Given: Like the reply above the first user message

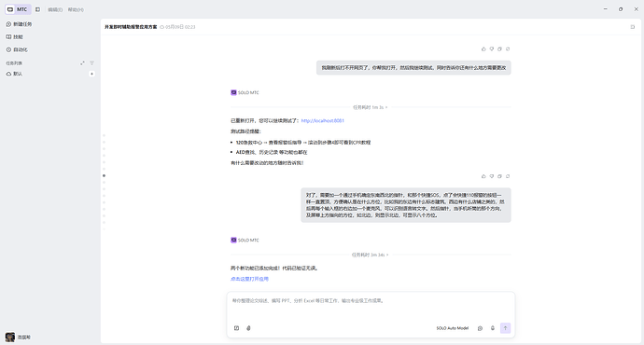Looking at the screenshot, I should tap(483, 48).
